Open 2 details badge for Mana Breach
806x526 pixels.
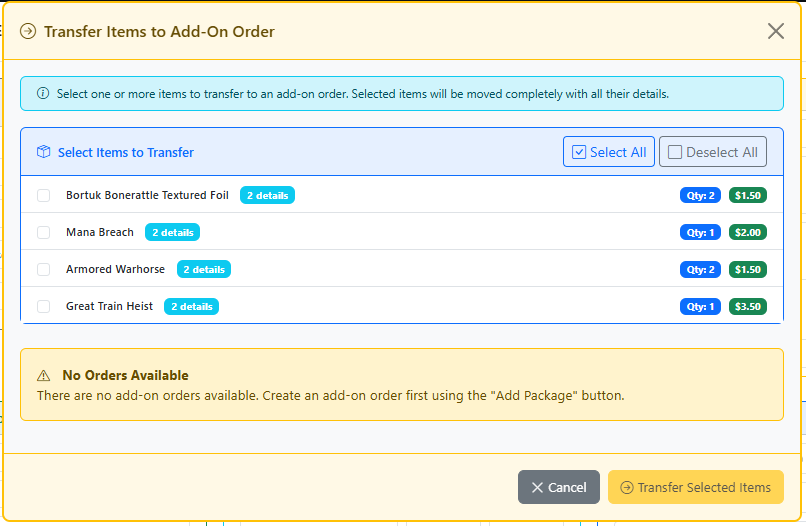coord(173,232)
